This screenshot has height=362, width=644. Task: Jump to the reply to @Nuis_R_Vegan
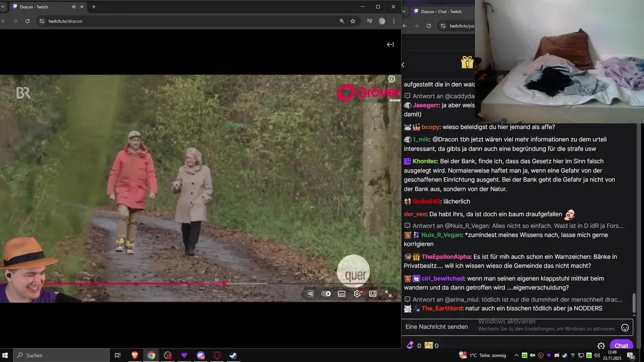pos(514,226)
